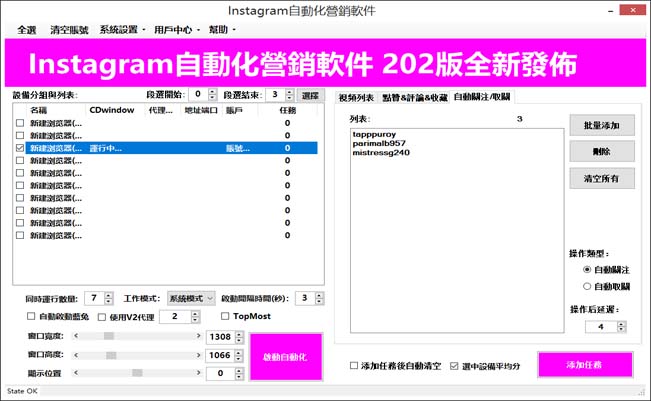Click the V2代理 value spinner arrows
Image resolution: width=651 pixels, height=401 pixels.
(195, 317)
